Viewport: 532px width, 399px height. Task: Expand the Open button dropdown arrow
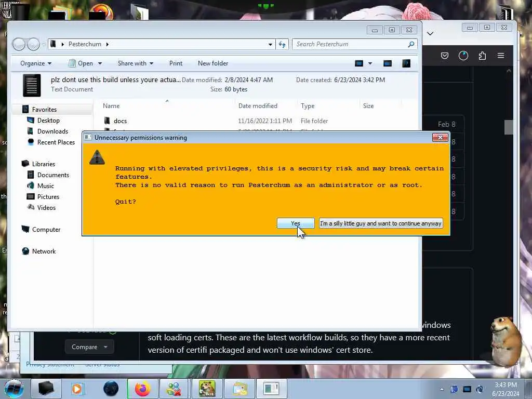100,63
